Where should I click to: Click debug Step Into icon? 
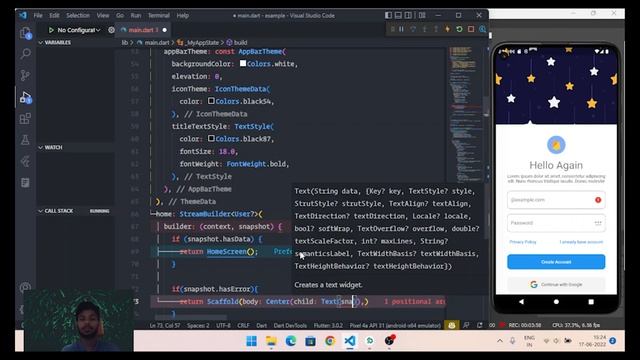pyautogui.click(x=424, y=29)
